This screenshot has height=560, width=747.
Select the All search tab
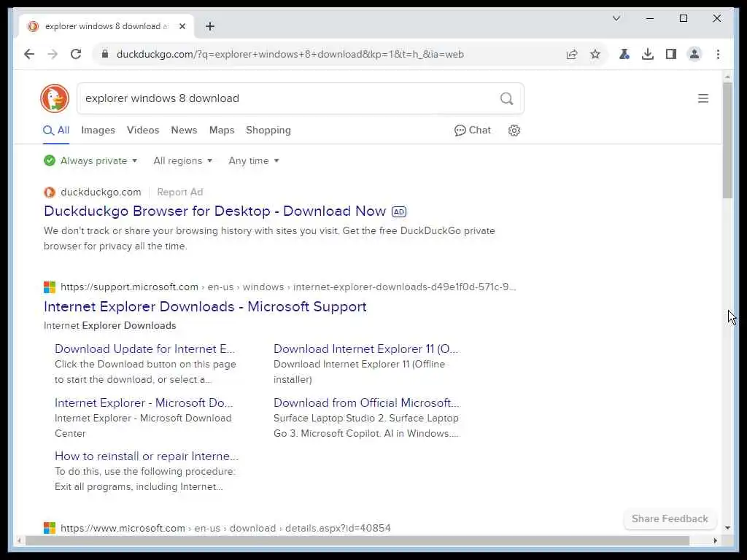point(56,131)
